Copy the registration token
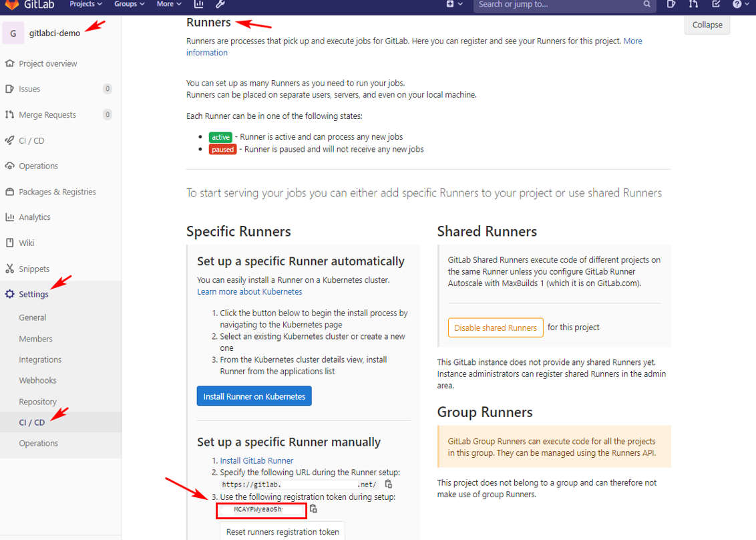The width and height of the screenshot is (756, 540). click(313, 509)
